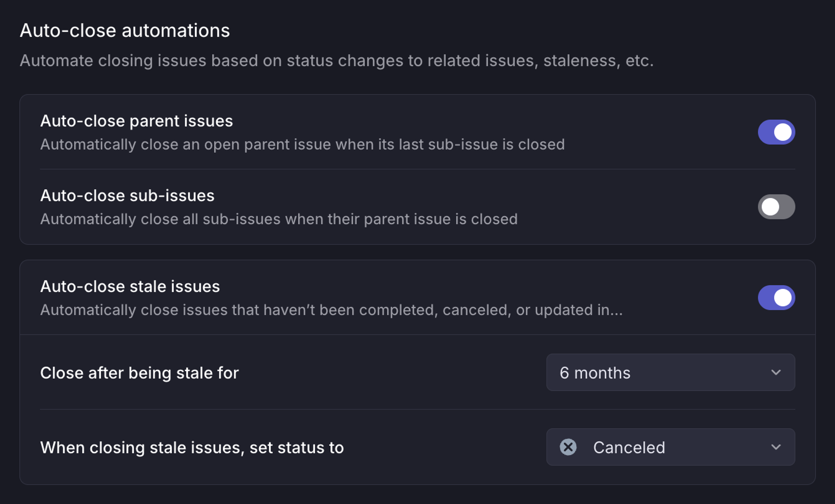Click the Canceled status icon
This screenshot has height=504, width=835.
click(568, 447)
